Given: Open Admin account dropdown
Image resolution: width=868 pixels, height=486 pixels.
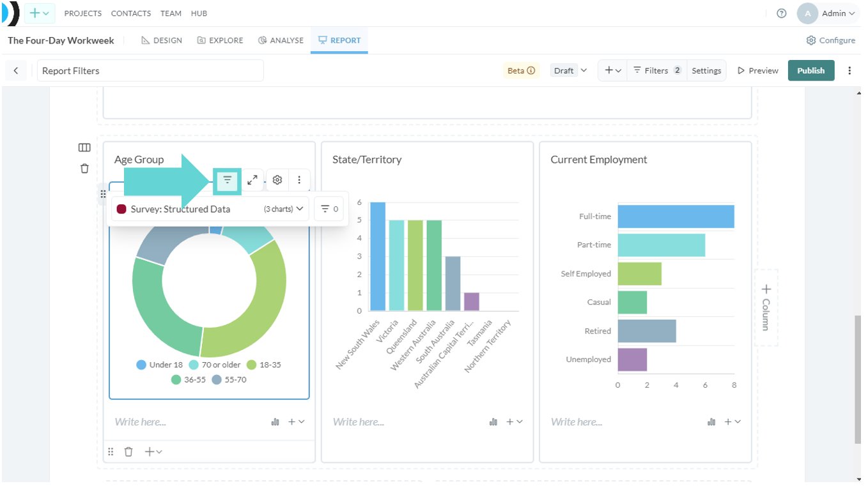Looking at the screenshot, I should (838, 13).
